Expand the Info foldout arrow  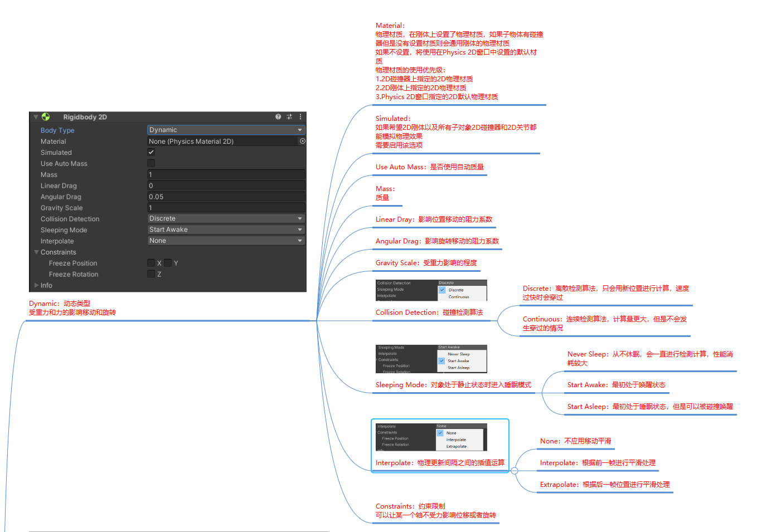point(37,285)
